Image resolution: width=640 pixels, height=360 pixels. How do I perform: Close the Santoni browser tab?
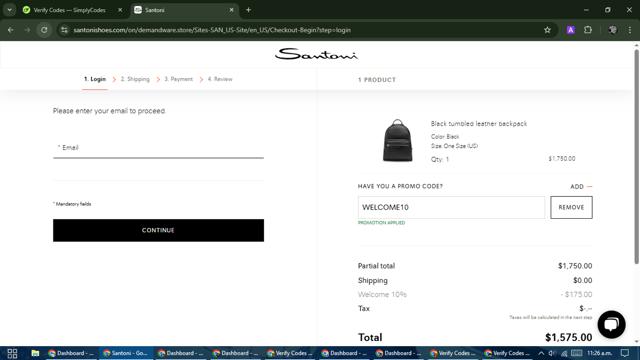pyautogui.click(x=231, y=10)
